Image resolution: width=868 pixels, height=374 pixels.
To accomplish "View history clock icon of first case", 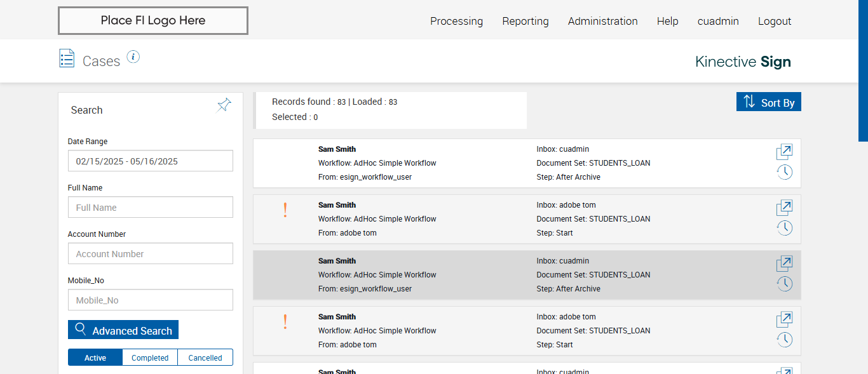I will click(x=784, y=172).
